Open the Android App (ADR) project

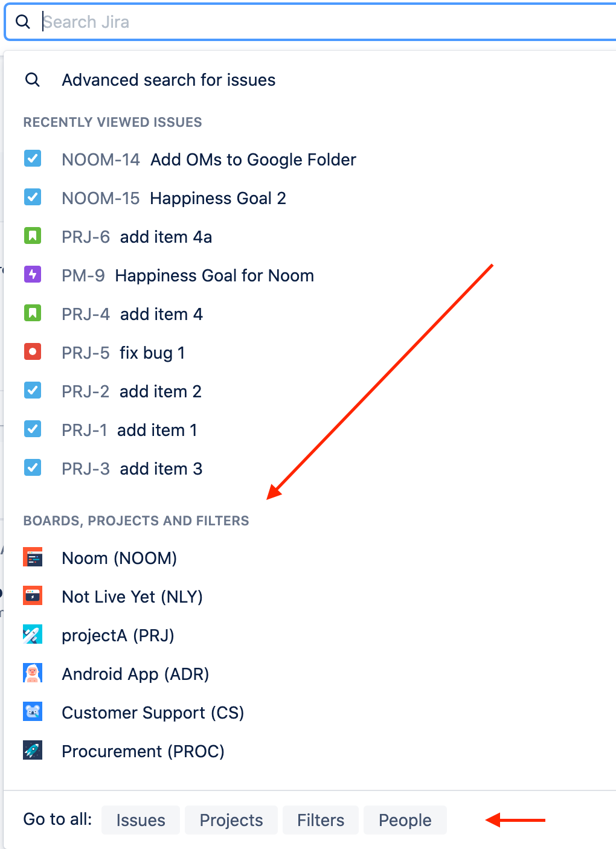(x=135, y=674)
